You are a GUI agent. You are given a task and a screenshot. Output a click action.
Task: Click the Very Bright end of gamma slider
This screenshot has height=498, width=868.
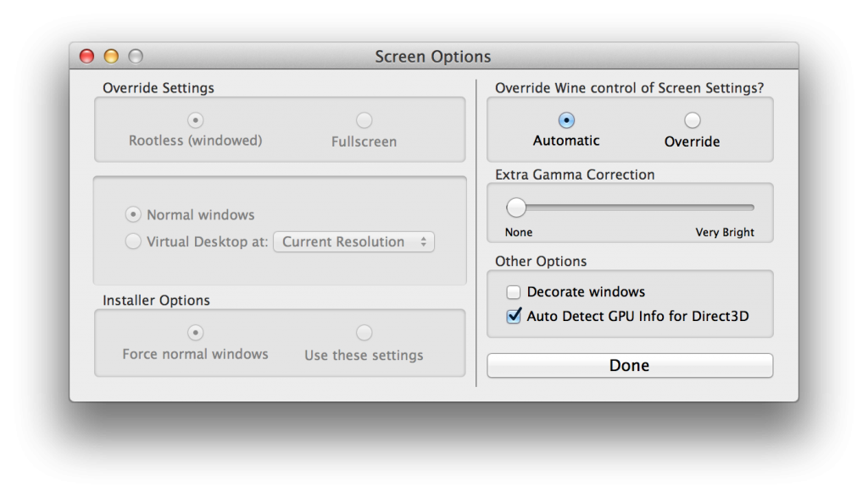(752, 207)
